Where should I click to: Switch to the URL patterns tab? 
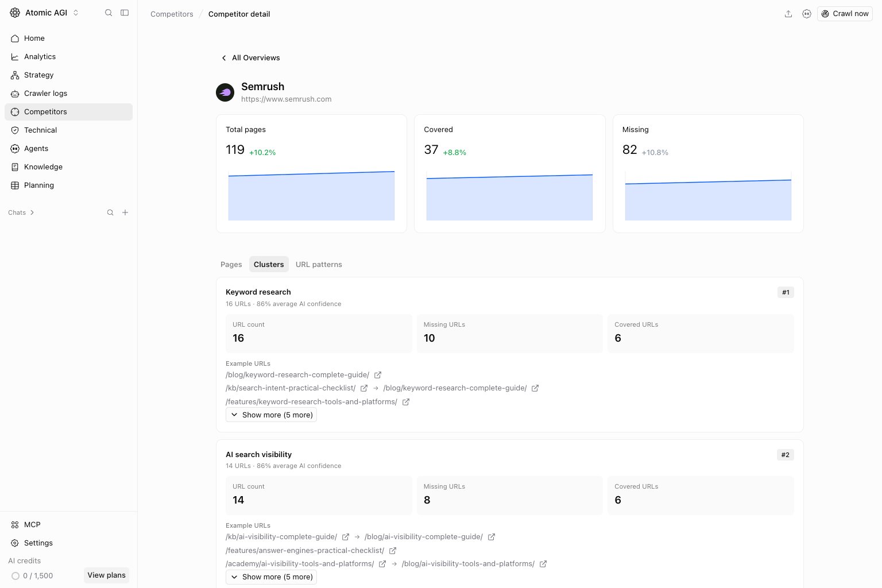pos(319,265)
